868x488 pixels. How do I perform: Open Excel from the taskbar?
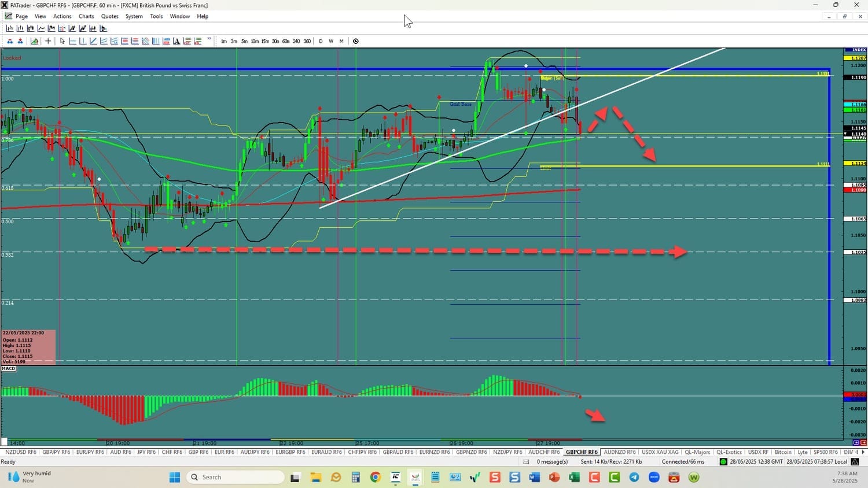coord(574,477)
